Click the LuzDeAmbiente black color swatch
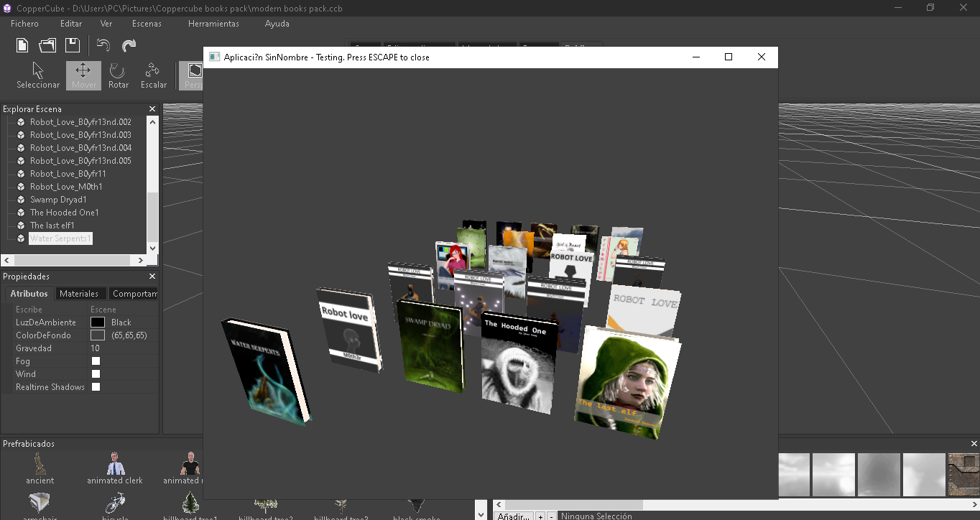This screenshot has width=980, height=520. (x=98, y=322)
